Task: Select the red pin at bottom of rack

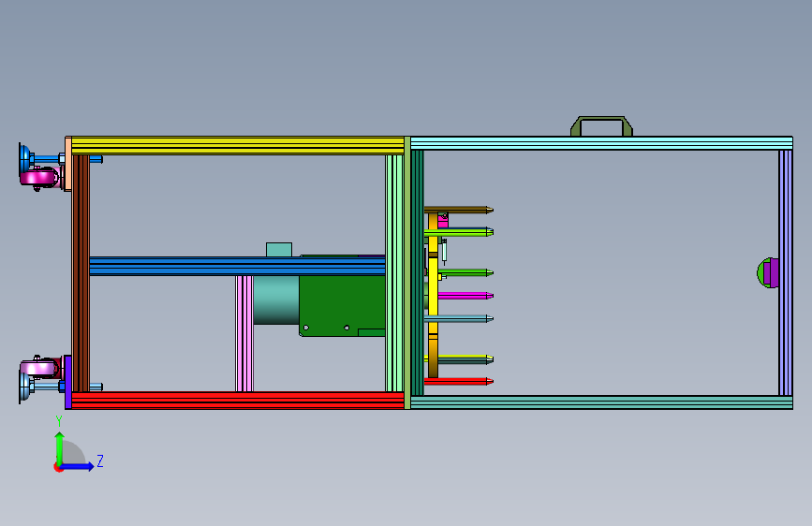Action: 458,382
